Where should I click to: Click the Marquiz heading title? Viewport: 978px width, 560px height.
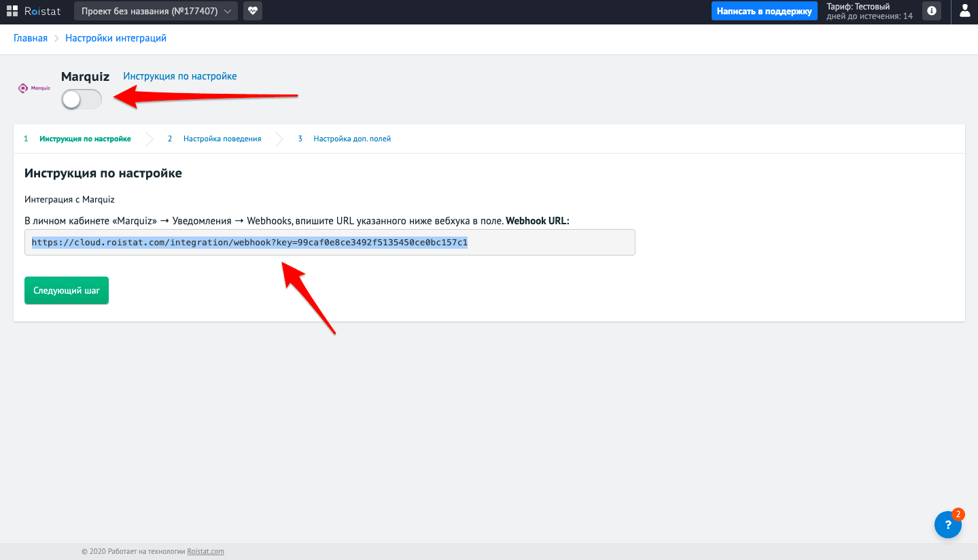[x=85, y=77]
